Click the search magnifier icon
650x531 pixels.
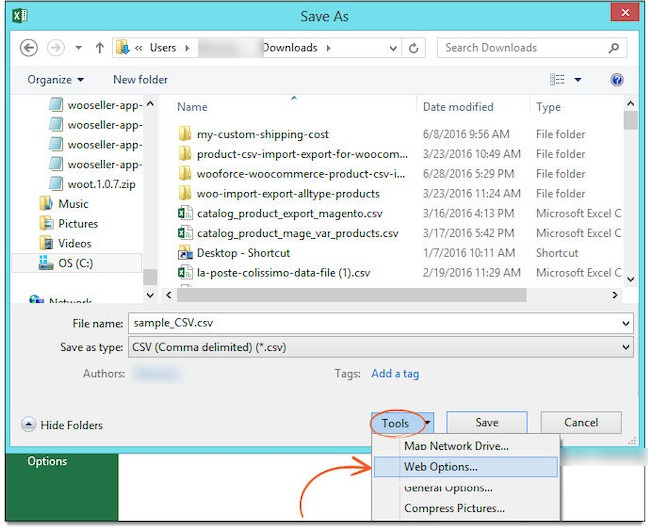point(614,48)
